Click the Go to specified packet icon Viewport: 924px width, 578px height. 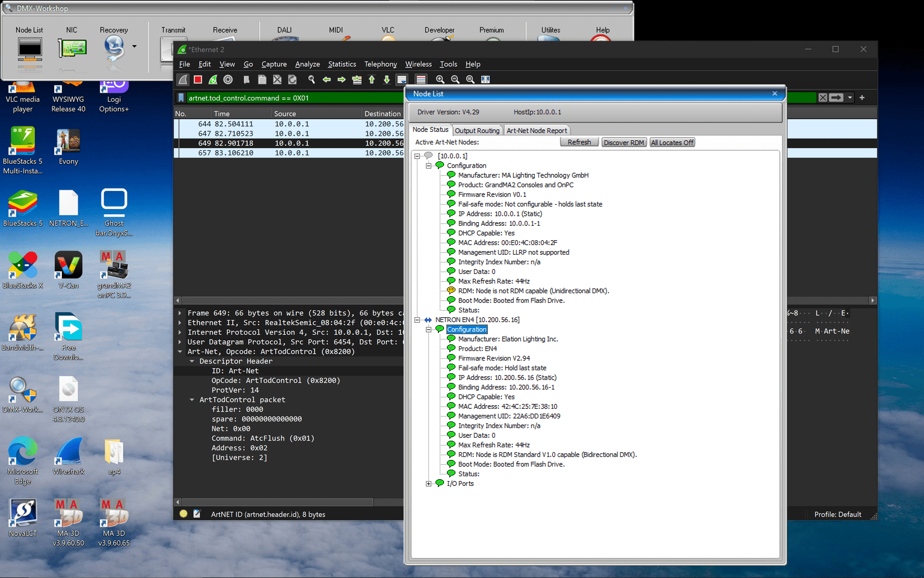click(x=357, y=79)
